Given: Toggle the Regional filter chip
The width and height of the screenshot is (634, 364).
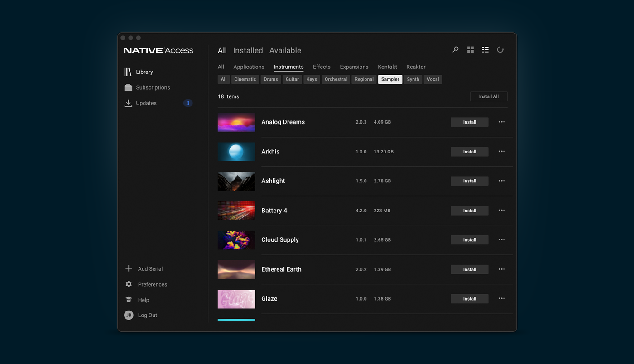Looking at the screenshot, I should pyautogui.click(x=364, y=79).
